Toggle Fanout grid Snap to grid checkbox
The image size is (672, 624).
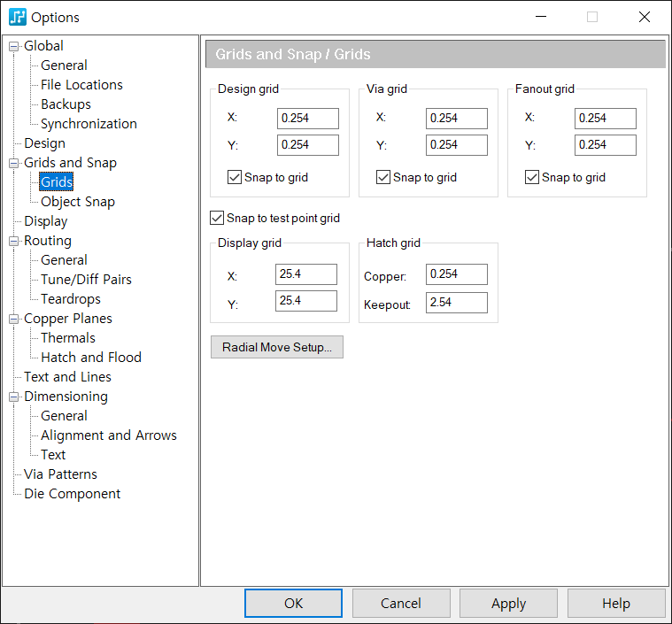532,177
